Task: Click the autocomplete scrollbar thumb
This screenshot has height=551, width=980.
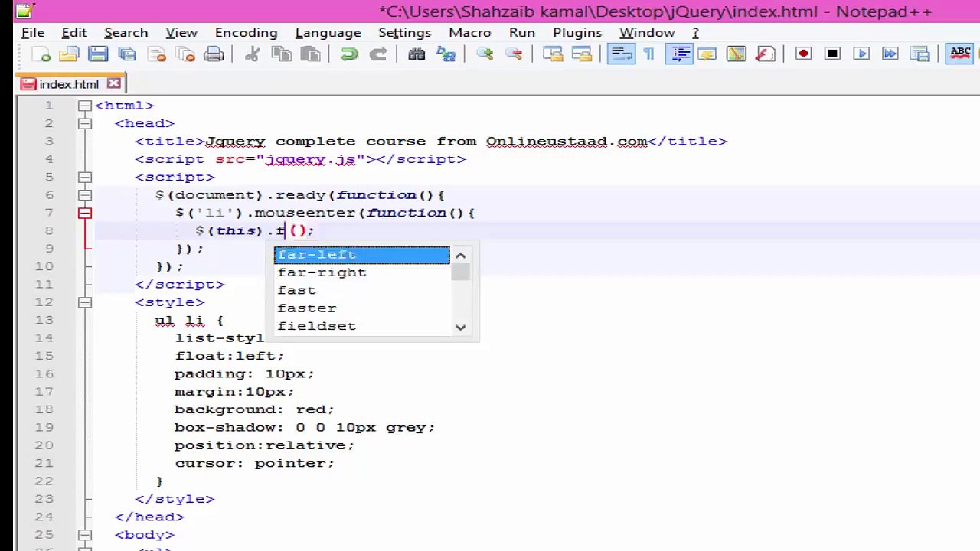Action: [x=460, y=272]
